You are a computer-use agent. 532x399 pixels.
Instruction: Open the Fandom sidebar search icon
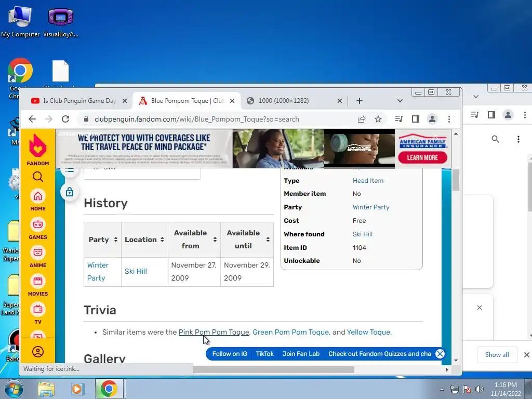point(37,177)
